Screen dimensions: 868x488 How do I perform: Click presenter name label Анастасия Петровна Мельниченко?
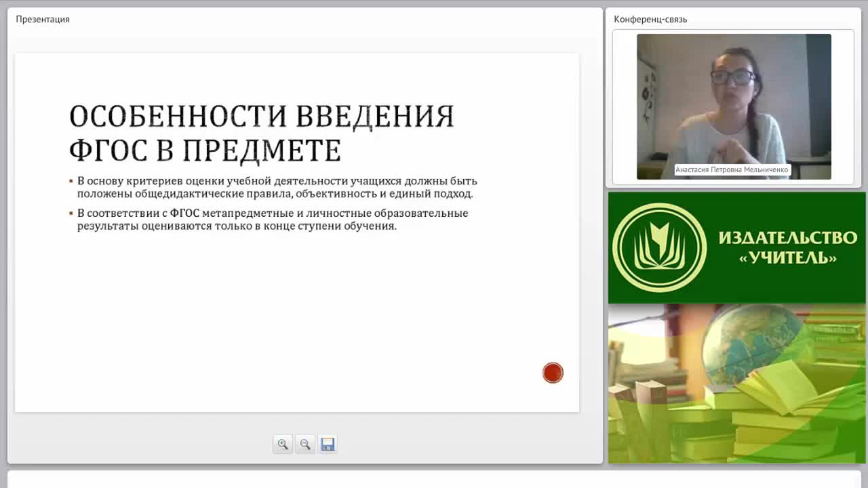732,170
